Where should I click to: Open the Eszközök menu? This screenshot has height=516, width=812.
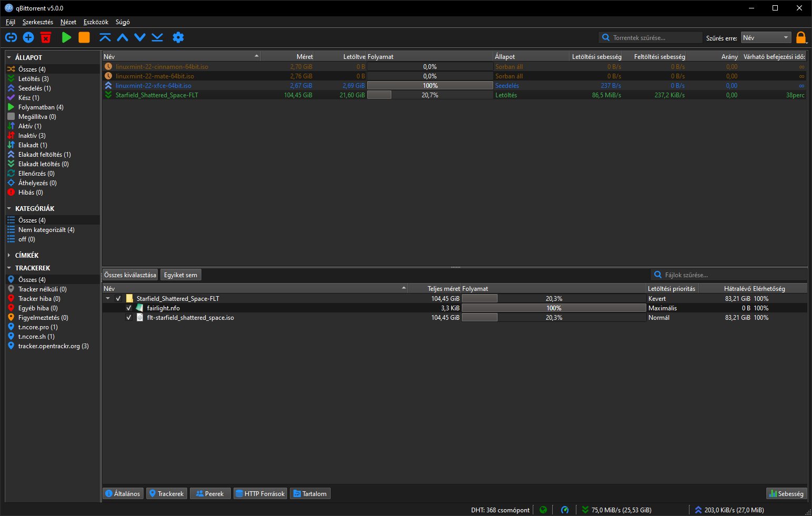coord(96,22)
